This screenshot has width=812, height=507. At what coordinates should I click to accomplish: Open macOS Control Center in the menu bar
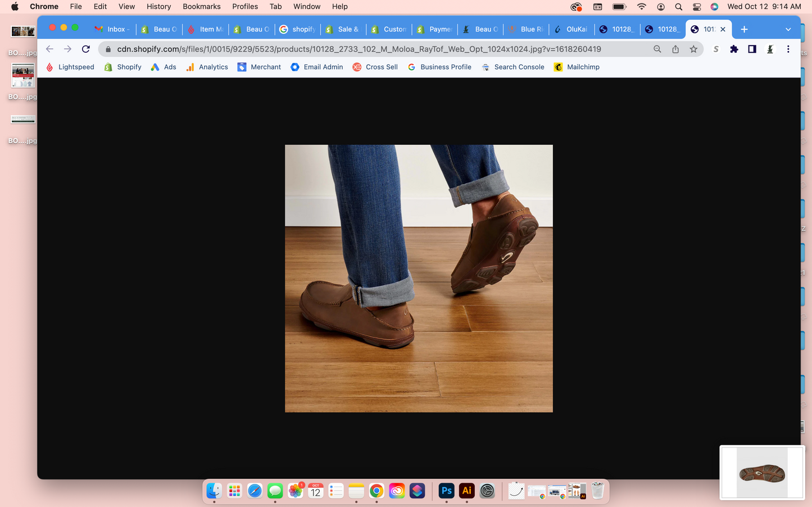[x=697, y=7]
